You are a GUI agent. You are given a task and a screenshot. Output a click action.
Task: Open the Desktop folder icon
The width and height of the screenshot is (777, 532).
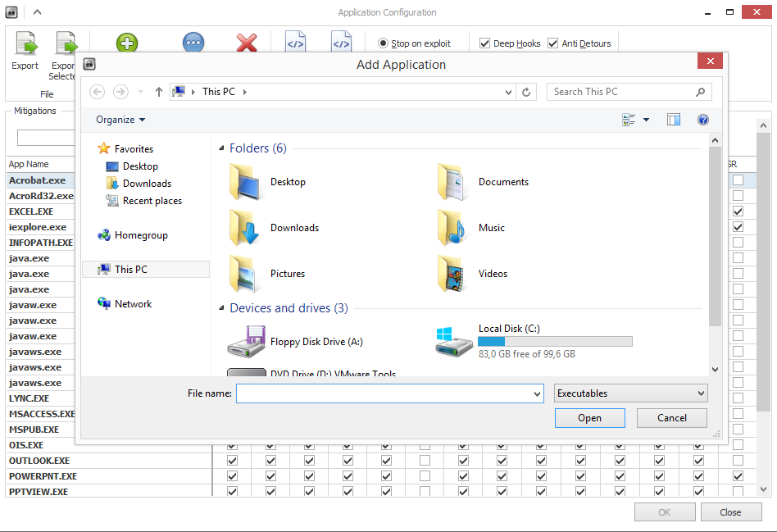pyautogui.click(x=244, y=183)
